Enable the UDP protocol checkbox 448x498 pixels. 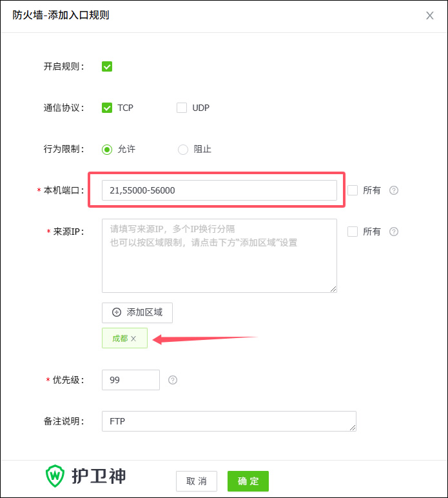click(x=182, y=108)
